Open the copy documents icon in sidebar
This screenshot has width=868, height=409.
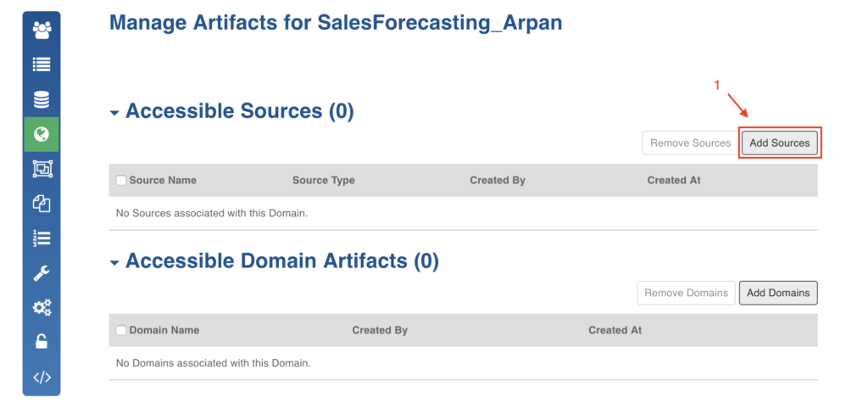42,204
